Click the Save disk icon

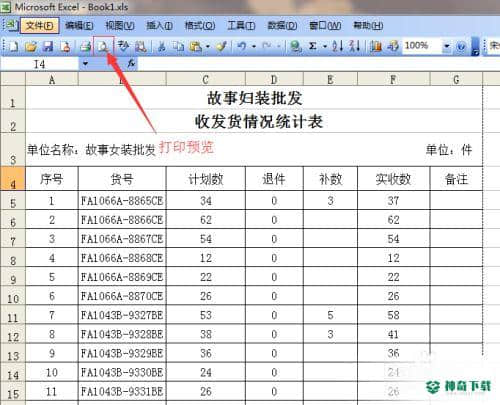(x=48, y=46)
